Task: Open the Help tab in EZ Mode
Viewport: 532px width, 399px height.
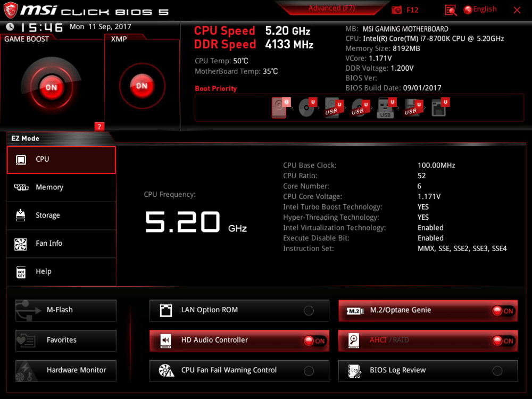Action: pos(61,272)
